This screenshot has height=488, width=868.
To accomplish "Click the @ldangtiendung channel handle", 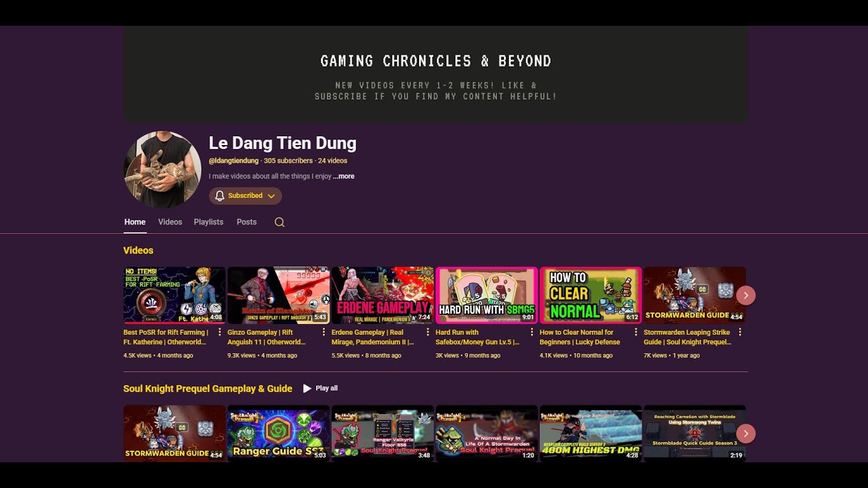I will 234,161.
